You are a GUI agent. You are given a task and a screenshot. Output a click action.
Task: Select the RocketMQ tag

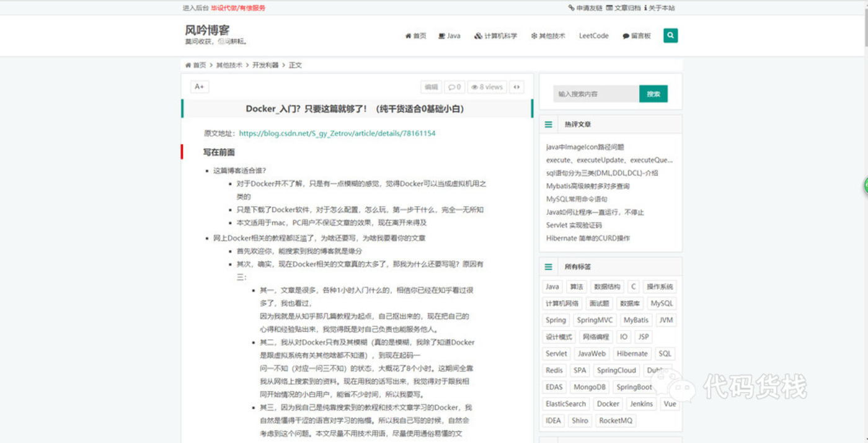[x=616, y=421]
